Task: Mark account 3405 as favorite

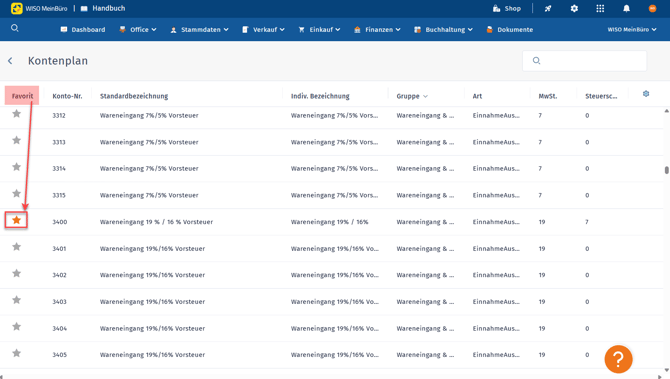Action: 16,353
